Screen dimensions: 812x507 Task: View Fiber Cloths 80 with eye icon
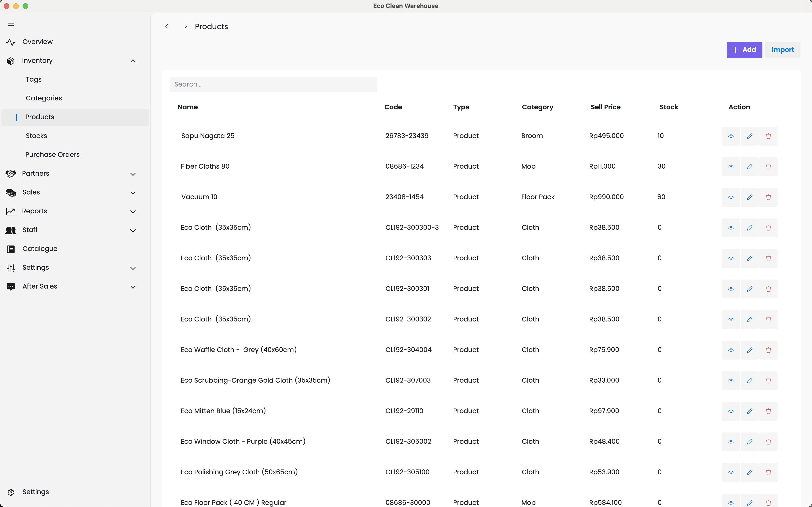(731, 167)
